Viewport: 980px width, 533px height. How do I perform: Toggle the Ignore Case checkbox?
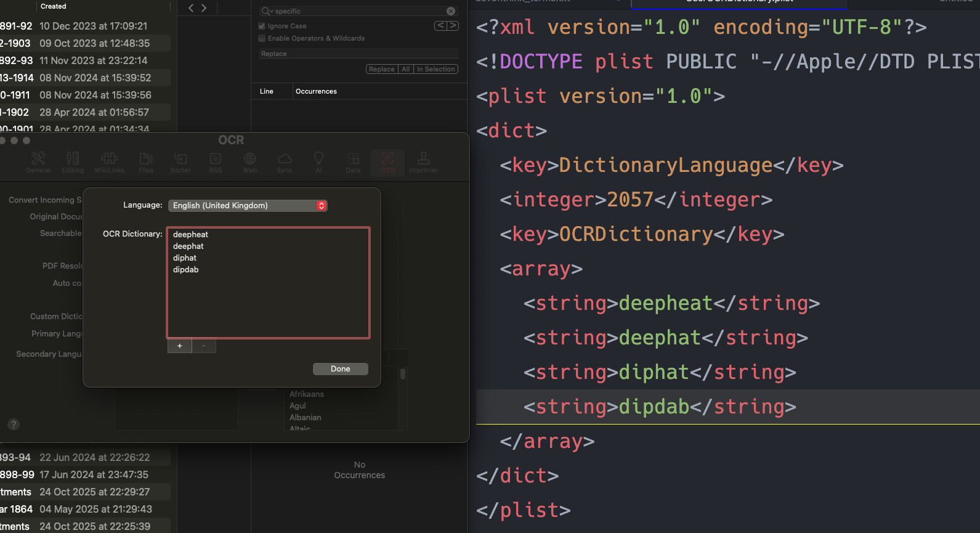click(262, 26)
